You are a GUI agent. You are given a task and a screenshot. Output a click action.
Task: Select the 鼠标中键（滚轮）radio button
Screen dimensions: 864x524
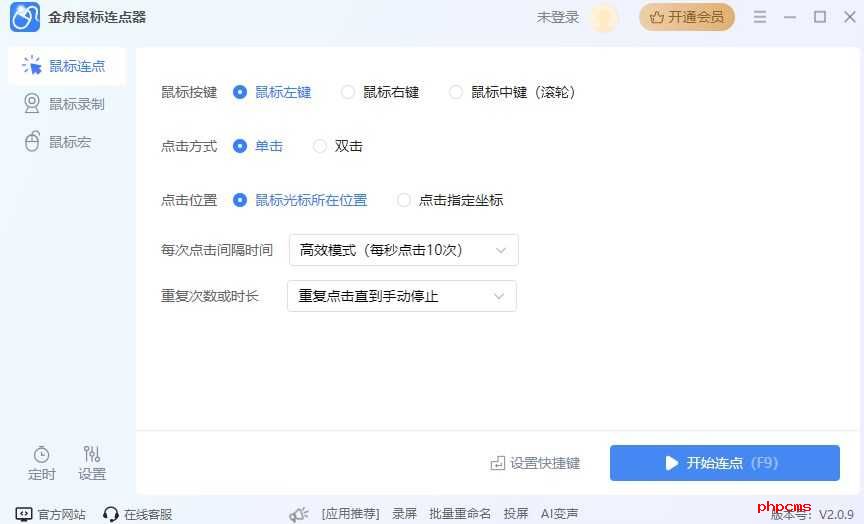click(x=456, y=92)
